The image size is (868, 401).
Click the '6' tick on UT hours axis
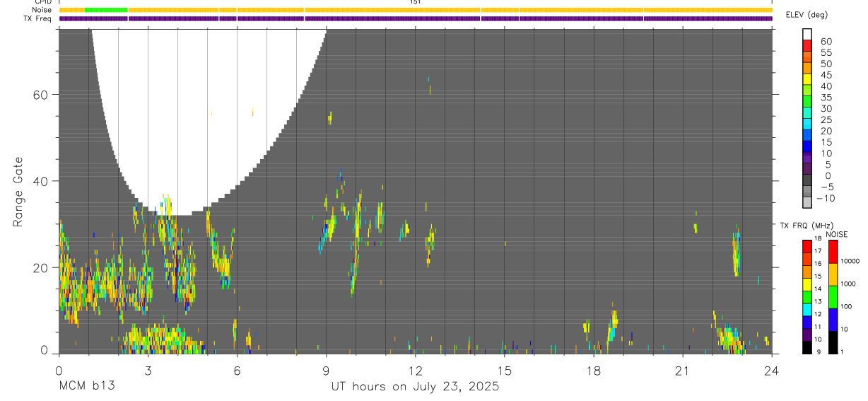pyautogui.click(x=237, y=371)
